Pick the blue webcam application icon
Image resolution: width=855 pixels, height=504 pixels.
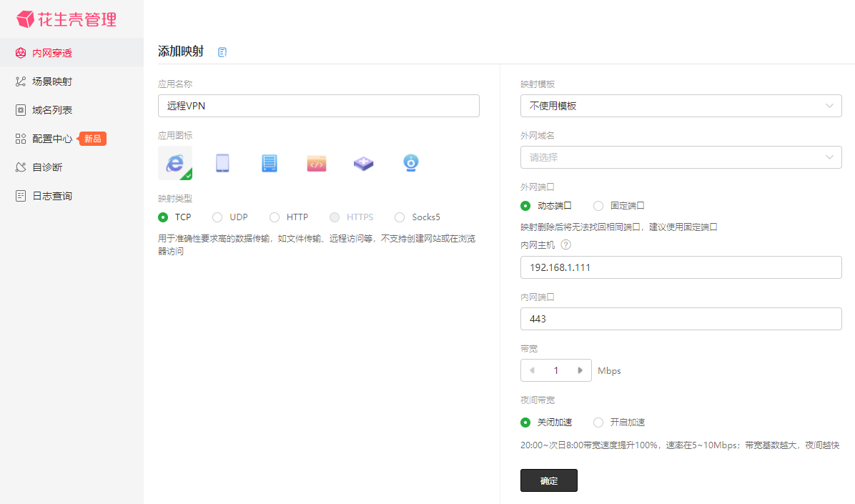[410, 163]
